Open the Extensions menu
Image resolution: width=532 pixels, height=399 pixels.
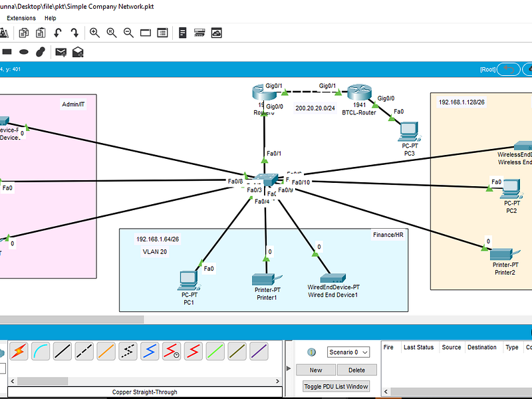[21, 18]
